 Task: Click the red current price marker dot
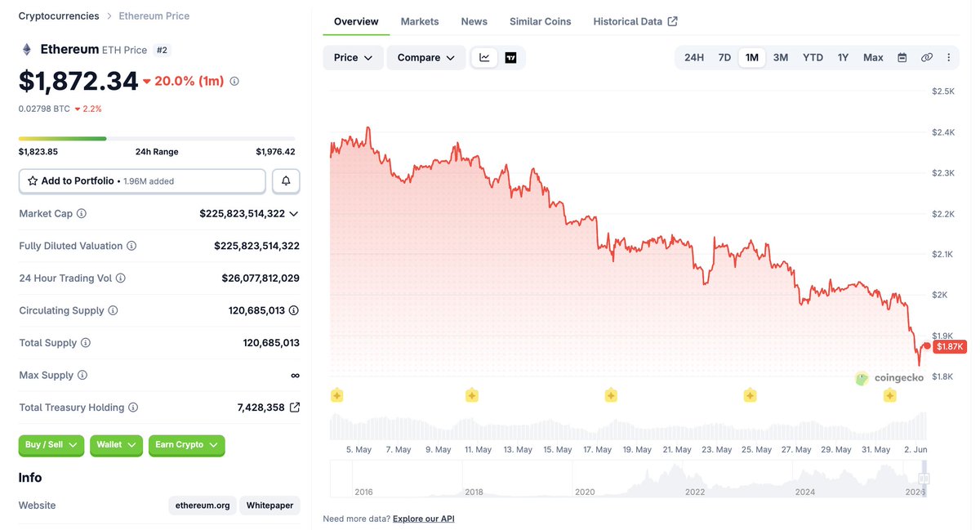pos(927,345)
